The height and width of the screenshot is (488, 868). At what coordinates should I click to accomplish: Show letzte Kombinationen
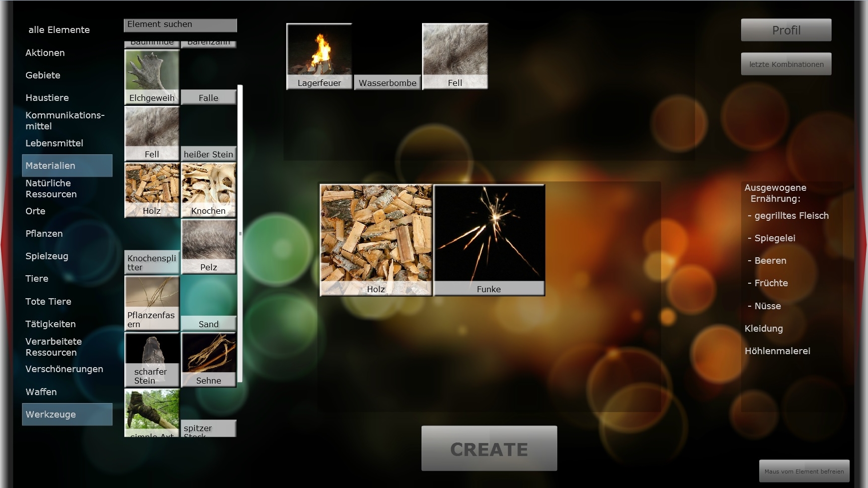(786, 64)
